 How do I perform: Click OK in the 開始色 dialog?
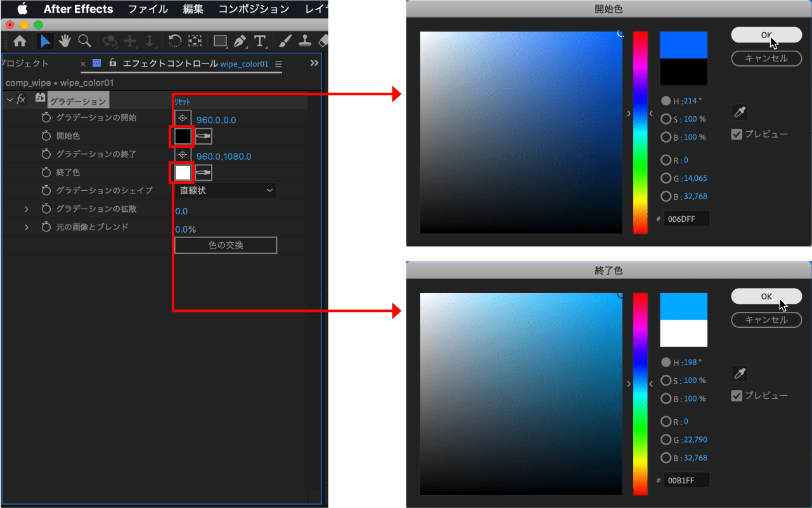tap(766, 35)
